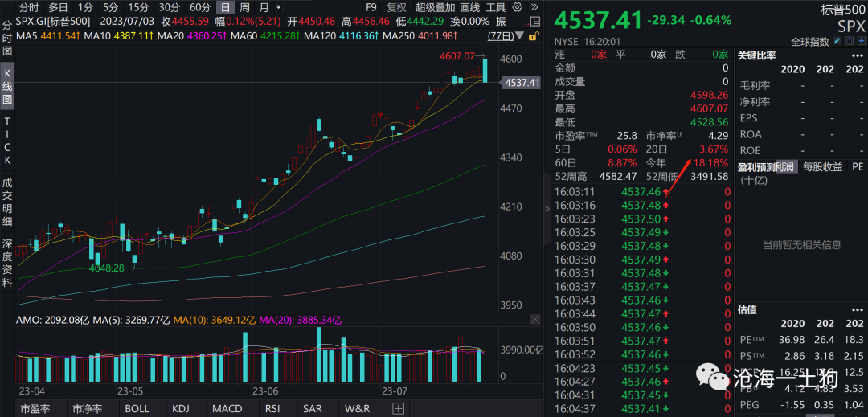
Task: Close the AMO volume sub-chart
Action: tap(535, 320)
